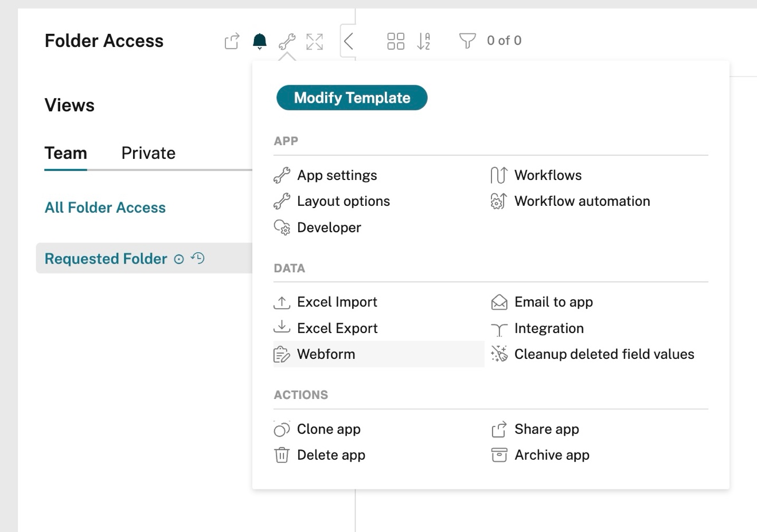The height and width of the screenshot is (532, 757).
Task: Collapse the sidebar with the left chevron
Action: pyautogui.click(x=348, y=41)
